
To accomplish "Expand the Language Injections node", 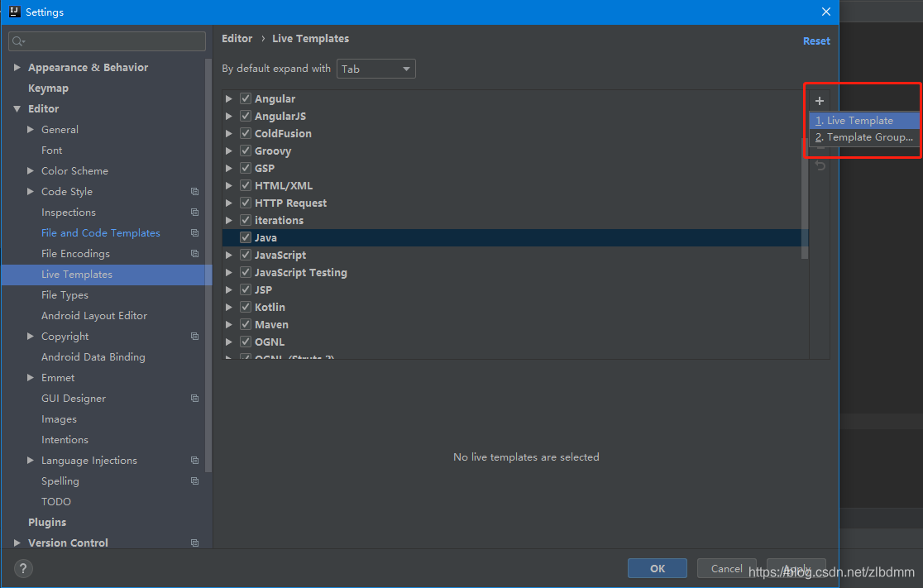I will coord(31,461).
